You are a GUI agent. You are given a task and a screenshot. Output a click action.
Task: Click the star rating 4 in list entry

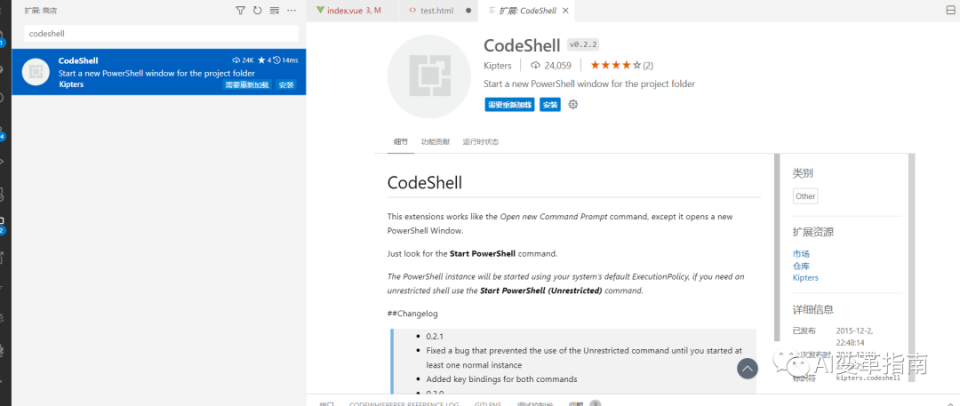point(264,60)
